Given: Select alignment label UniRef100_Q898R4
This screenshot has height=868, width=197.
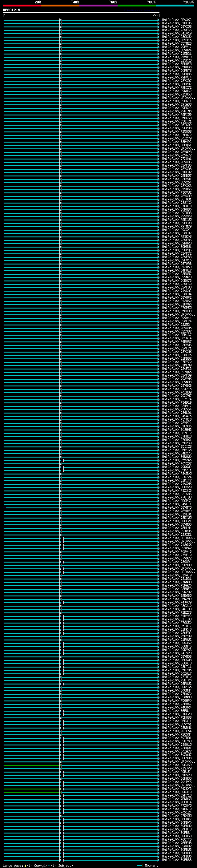Looking at the screenshot, I should (x=177, y=562).
